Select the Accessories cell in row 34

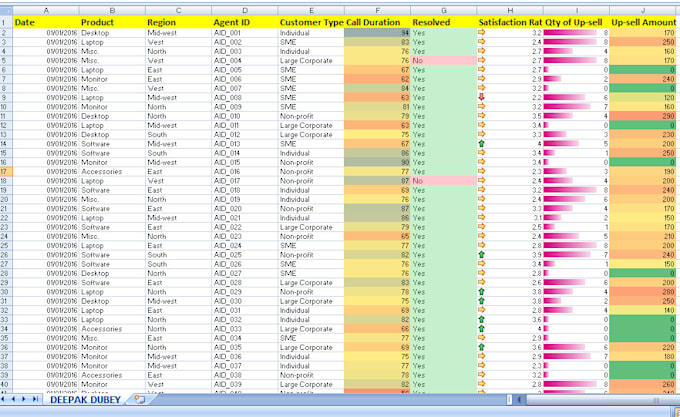click(x=112, y=329)
